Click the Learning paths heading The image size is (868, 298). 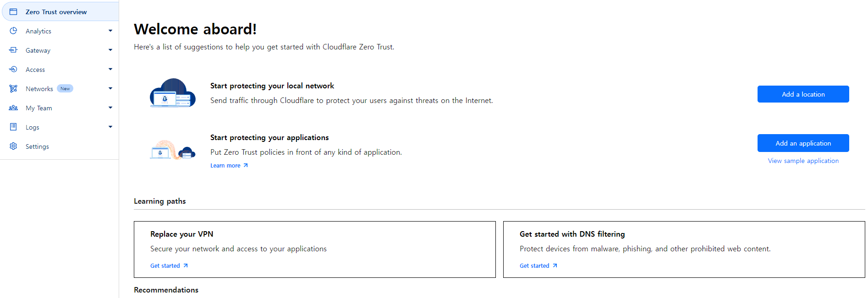point(160,201)
